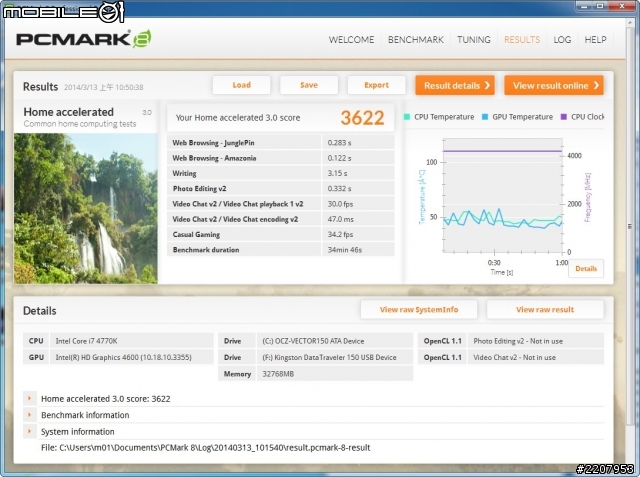This screenshot has height=477, width=640.
Task: Select Photo Editing v2 row
Action: click(281, 189)
